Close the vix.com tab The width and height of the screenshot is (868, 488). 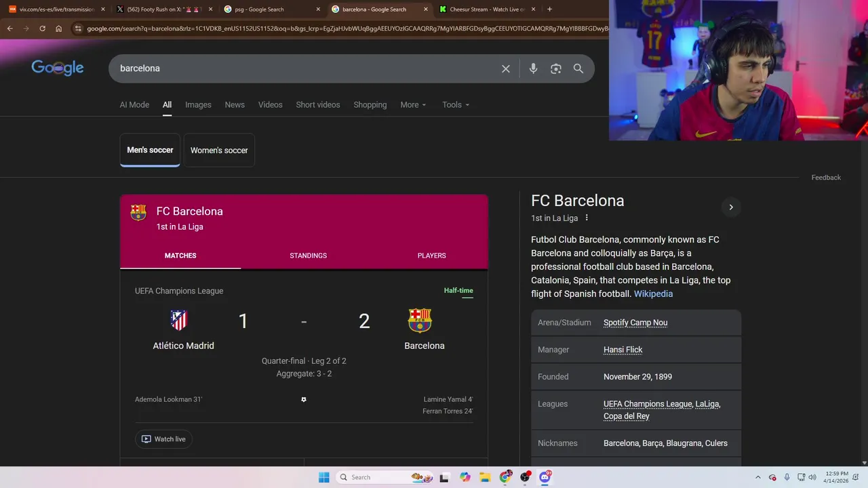(x=103, y=9)
